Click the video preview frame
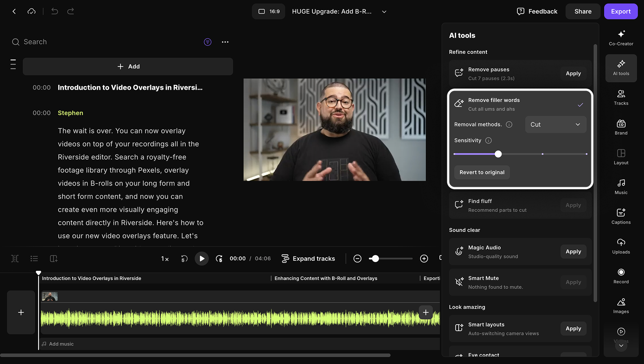 coord(335,130)
